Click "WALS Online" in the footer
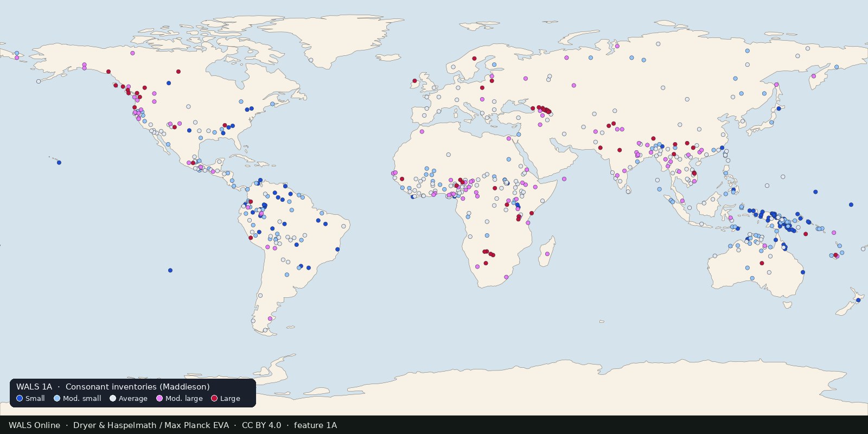Image resolution: width=868 pixels, height=434 pixels. click(34, 425)
